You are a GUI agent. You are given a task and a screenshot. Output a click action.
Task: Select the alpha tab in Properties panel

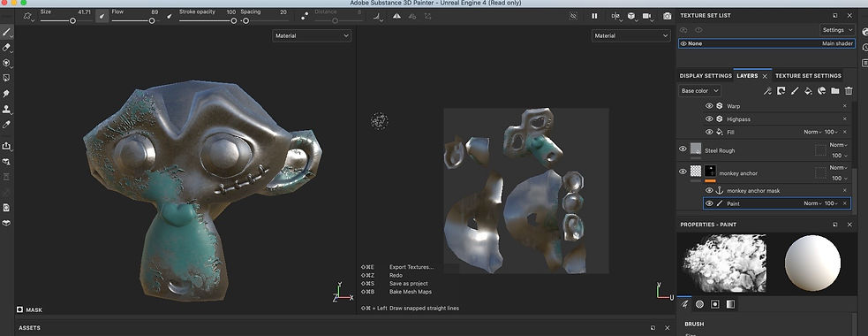(x=699, y=304)
